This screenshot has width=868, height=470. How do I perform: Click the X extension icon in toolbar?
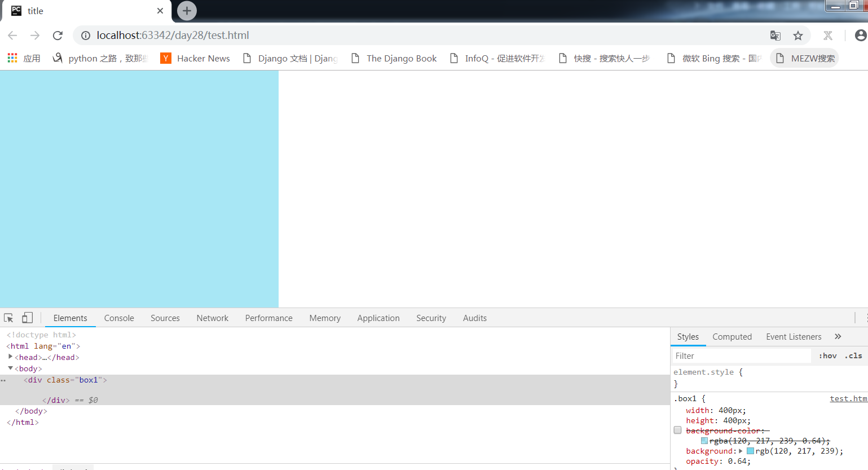pyautogui.click(x=828, y=36)
